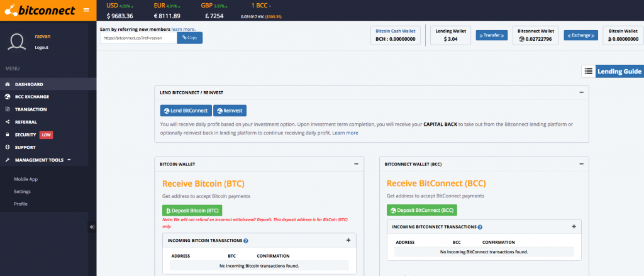Viewport: 644px width, 276px height.
Task: Open the lending 'Learn more' link
Action: [345, 133]
